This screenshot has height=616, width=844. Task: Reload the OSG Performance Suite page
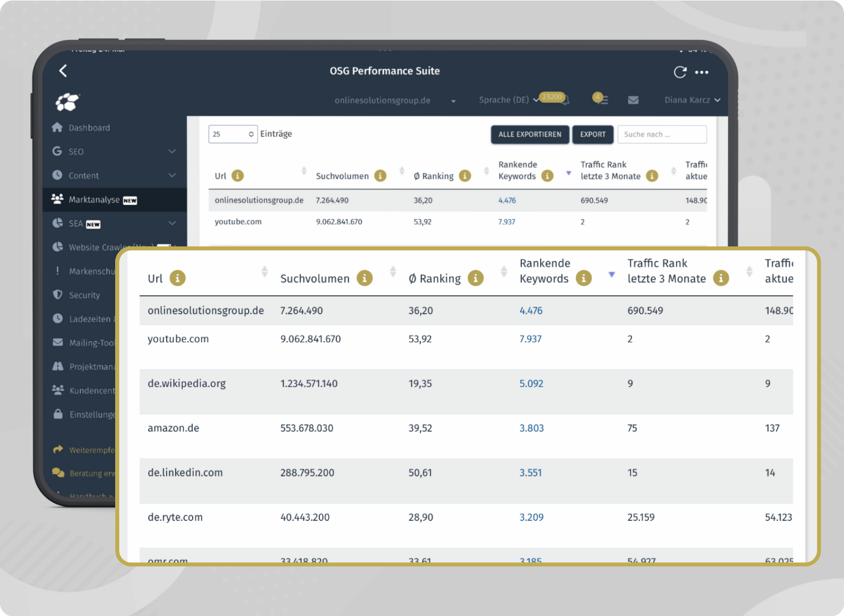coord(680,72)
